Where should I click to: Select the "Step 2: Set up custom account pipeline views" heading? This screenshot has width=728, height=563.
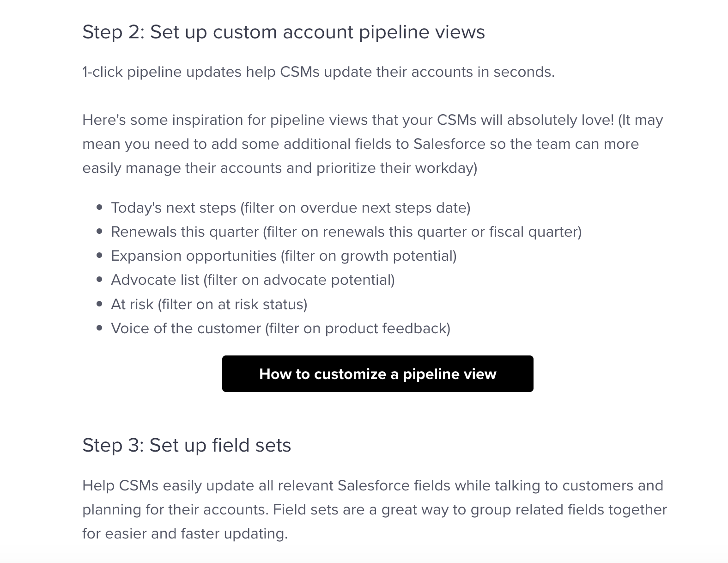pyautogui.click(x=284, y=32)
